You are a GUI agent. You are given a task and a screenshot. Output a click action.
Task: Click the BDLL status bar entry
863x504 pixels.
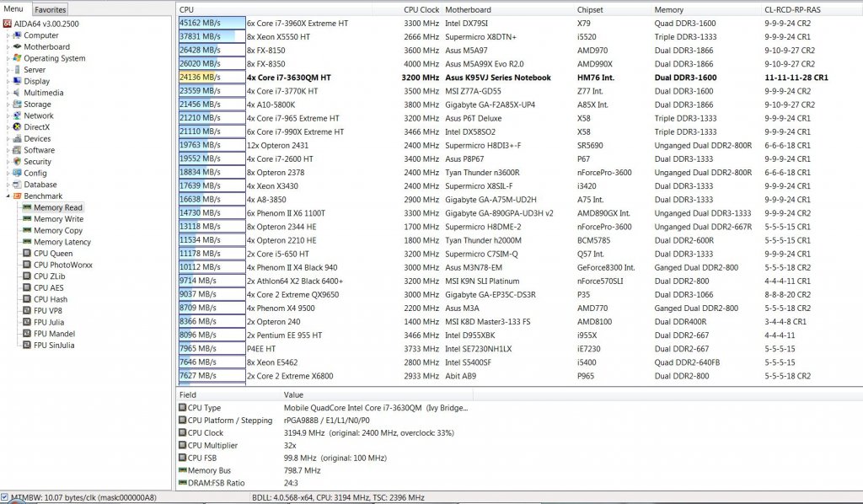tap(338, 497)
